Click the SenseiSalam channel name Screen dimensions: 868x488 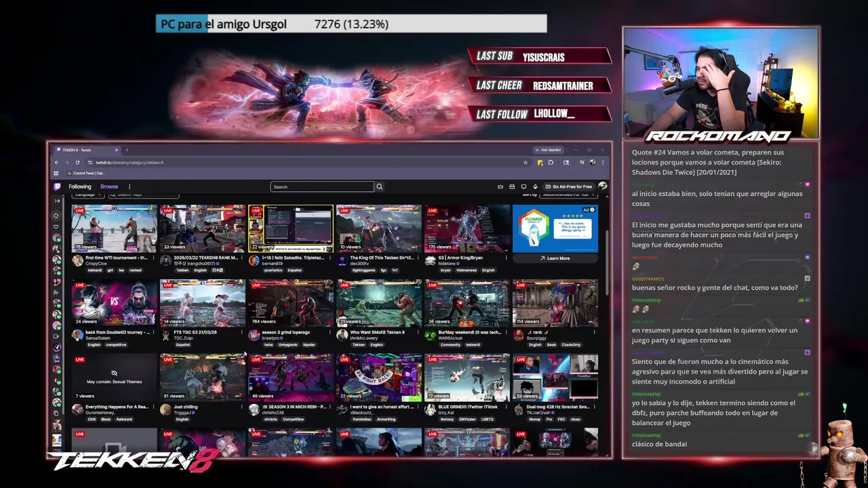pos(98,338)
